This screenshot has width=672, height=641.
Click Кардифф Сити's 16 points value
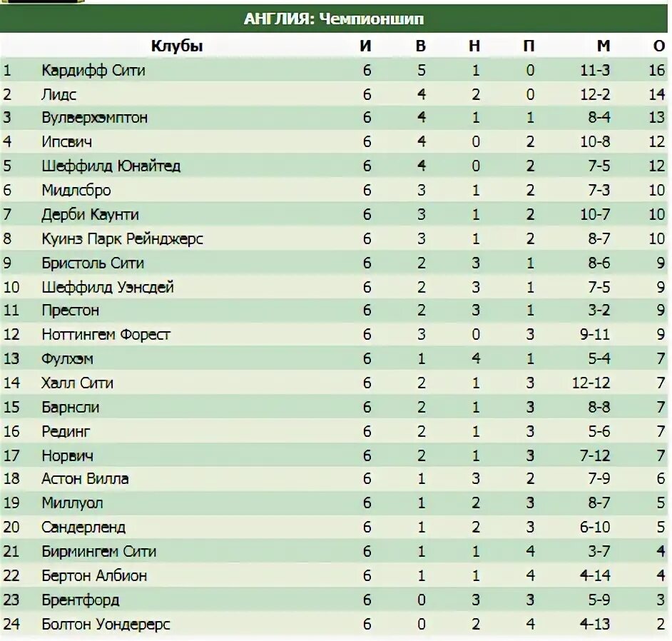[656, 71]
